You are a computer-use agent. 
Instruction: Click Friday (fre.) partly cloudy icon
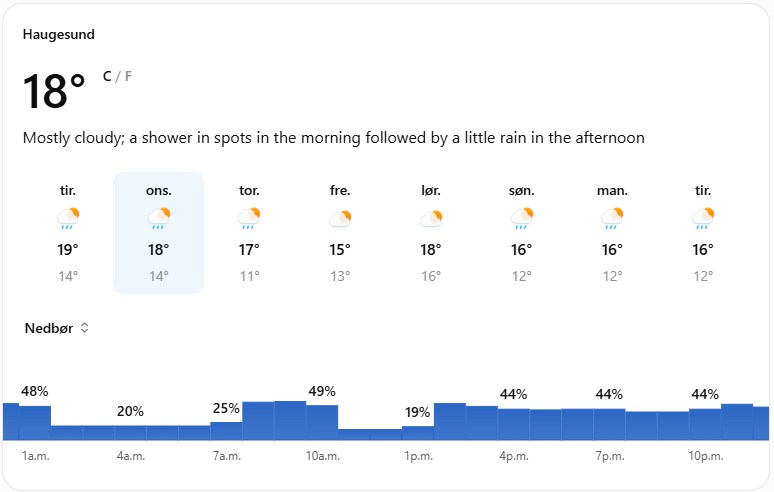coord(340,219)
